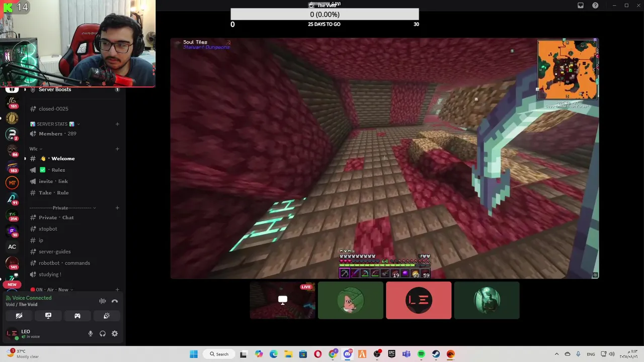Add a channel to the Private category
This screenshot has width=644, height=362.
(117, 208)
